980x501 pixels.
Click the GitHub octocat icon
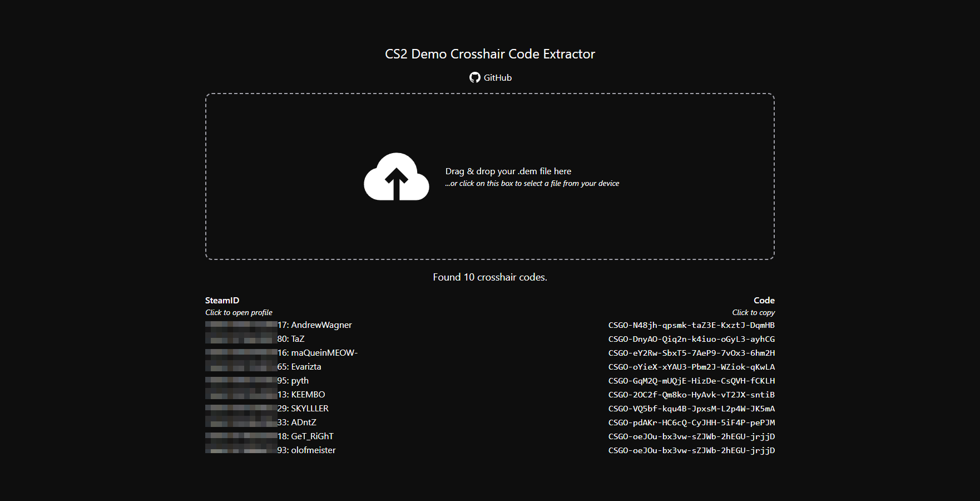pos(474,77)
